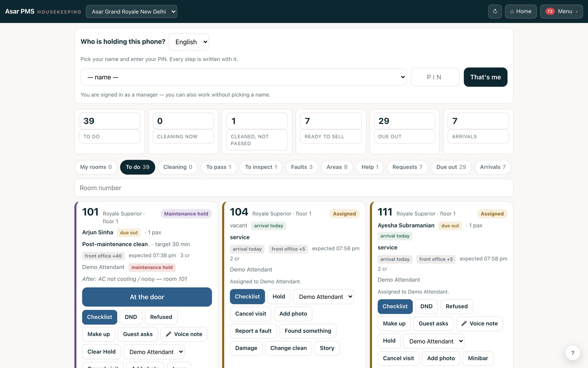This screenshot has width=588, height=368.
Task: Open Minibar for room 111
Action: 478,358
